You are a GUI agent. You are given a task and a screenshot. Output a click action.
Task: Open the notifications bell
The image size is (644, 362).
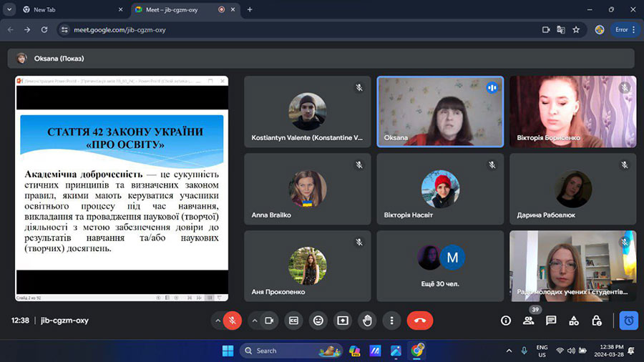tap(631, 351)
